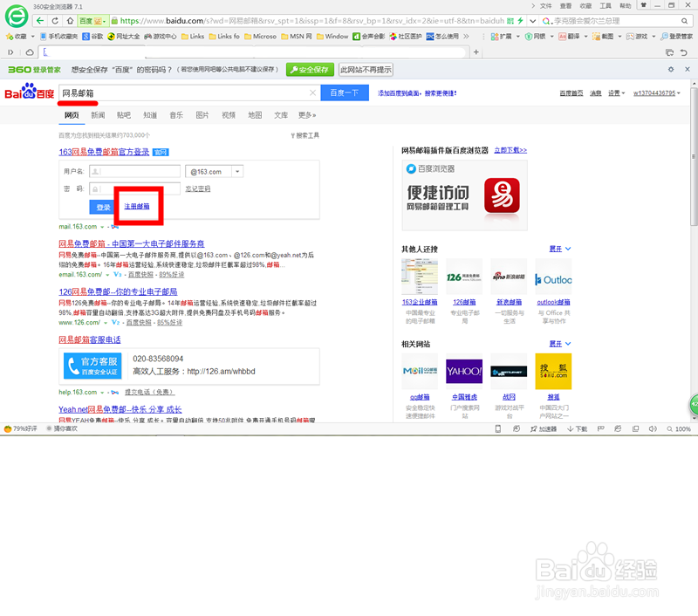This screenshot has width=698, height=616.
Task: Click the lightning speed-mode icon in address bar
Action: pos(520,20)
